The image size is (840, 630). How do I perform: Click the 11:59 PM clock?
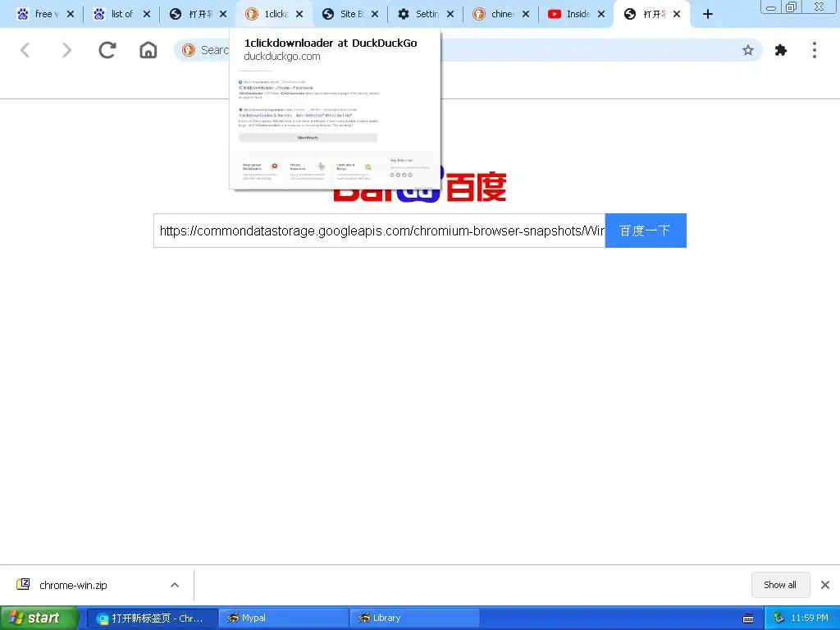[810, 618]
